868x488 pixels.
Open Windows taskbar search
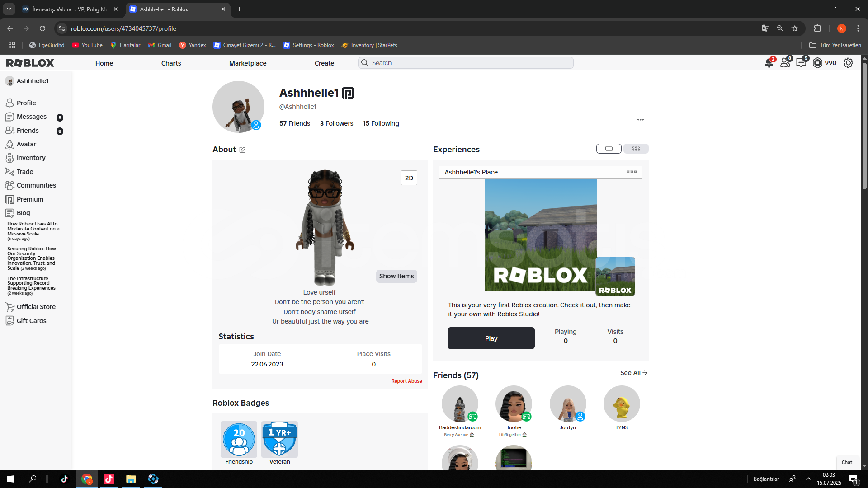coord(33,479)
